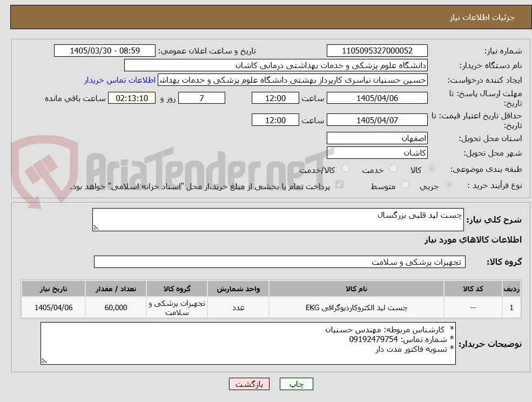
Task: Select the متوسط purchase type radio
Action: (405, 185)
